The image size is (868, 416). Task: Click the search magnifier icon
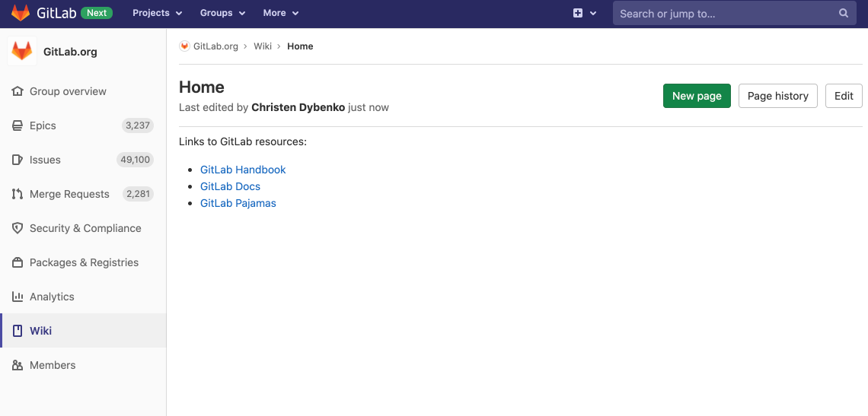click(844, 13)
